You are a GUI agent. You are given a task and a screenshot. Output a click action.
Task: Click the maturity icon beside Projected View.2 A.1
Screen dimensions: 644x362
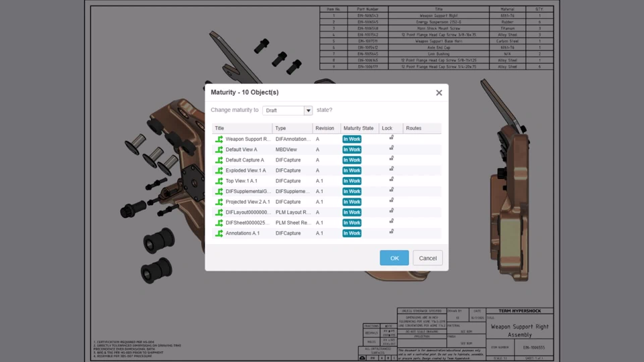coord(219,202)
